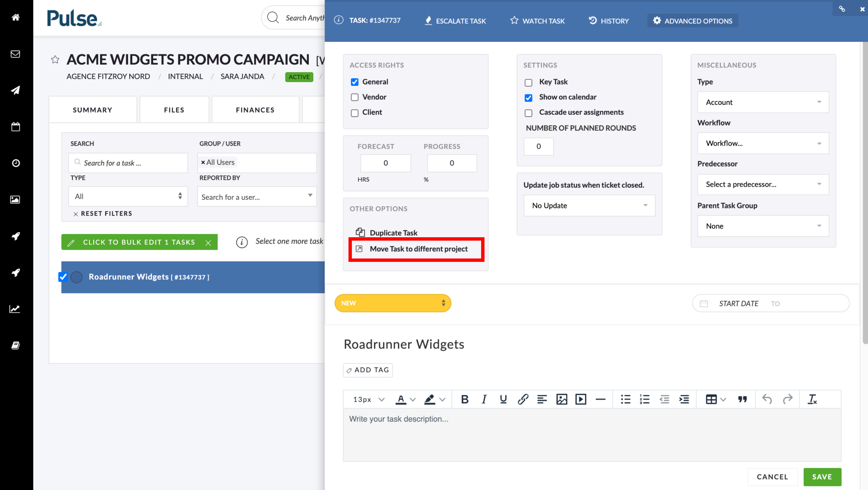
Task: Click ADD TAG button
Action: pyautogui.click(x=368, y=370)
